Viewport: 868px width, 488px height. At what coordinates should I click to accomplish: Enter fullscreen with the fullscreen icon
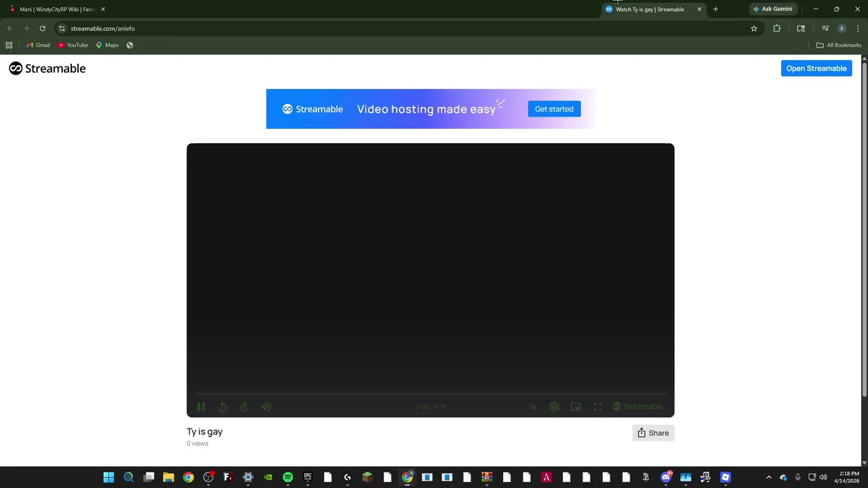597,407
